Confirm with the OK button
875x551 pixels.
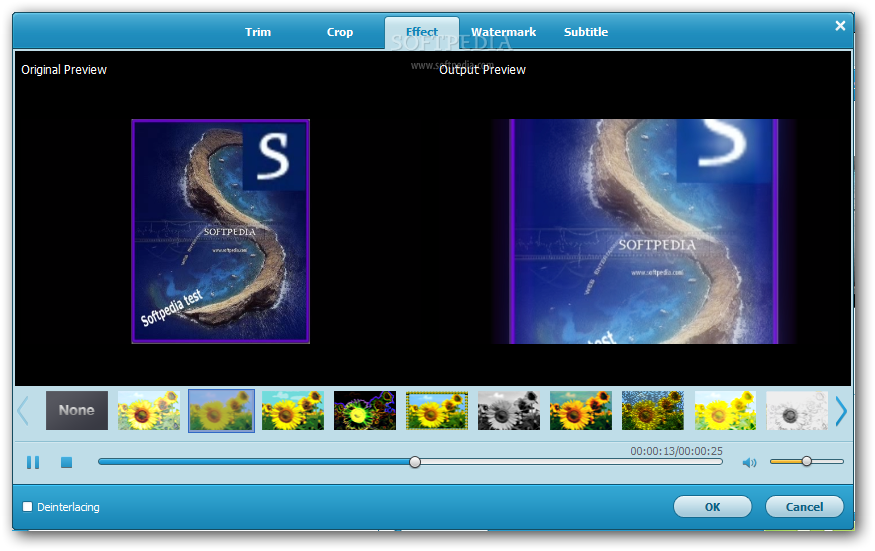pos(713,507)
